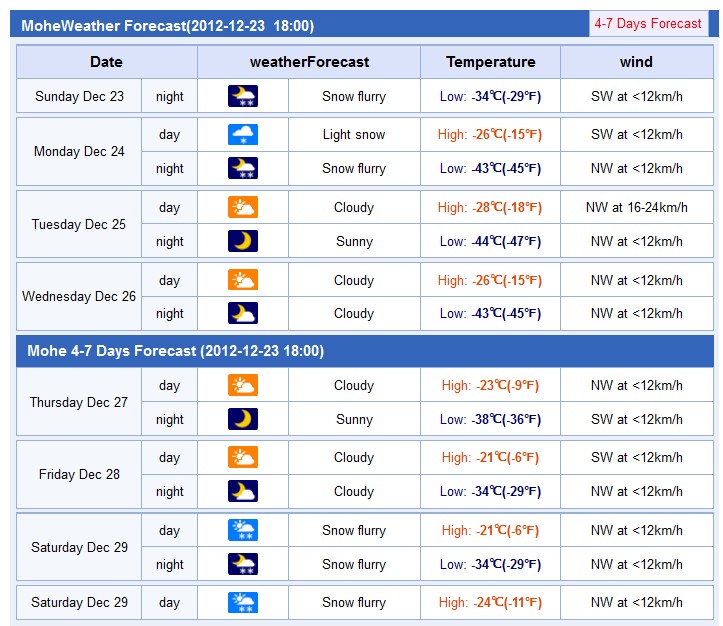Click Sunday Dec 23 night snow flurry icon
This screenshot has height=626, width=723.
tap(243, 96)
